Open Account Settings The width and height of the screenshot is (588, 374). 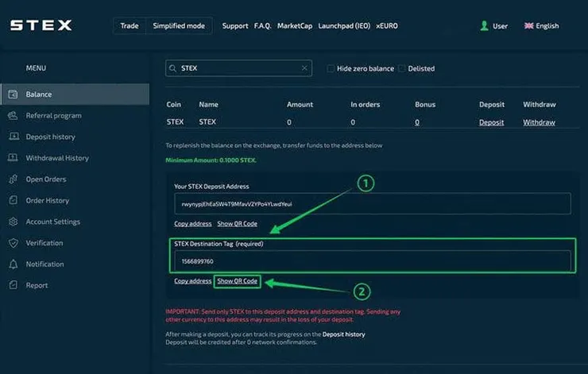point(53,222)
